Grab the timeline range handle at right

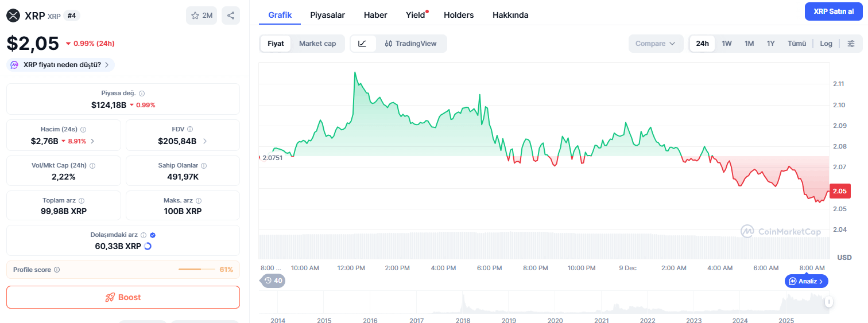828,301
